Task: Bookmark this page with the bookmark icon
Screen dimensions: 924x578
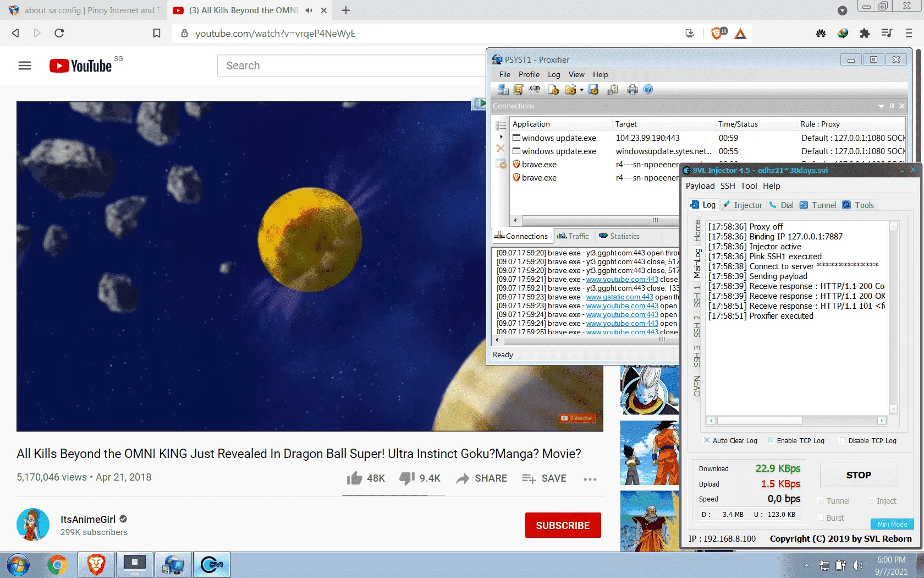Action: click(157, 34)
